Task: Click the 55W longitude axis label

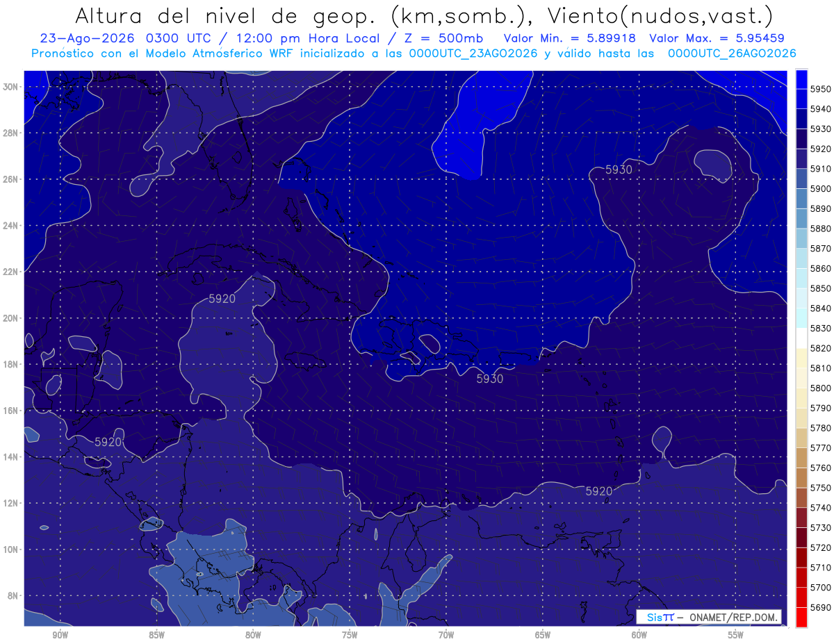Action: [x=736, y=635]
